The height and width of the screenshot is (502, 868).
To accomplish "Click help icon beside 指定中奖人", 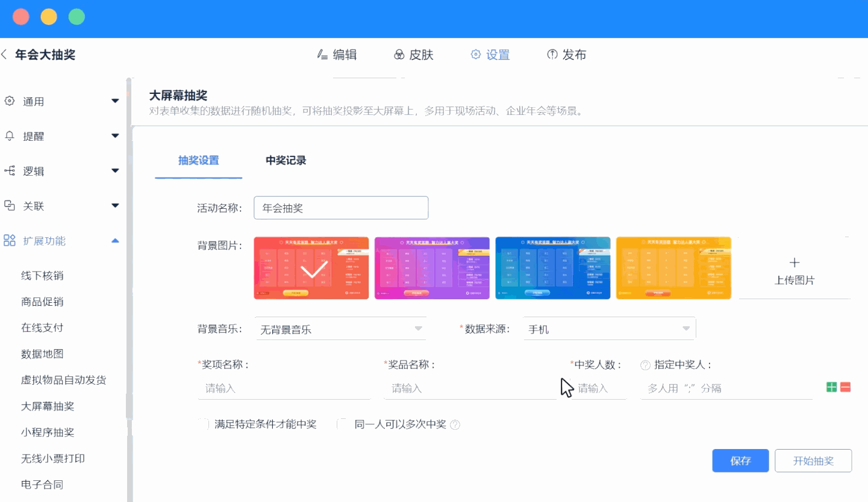I will tap(645, 365).
